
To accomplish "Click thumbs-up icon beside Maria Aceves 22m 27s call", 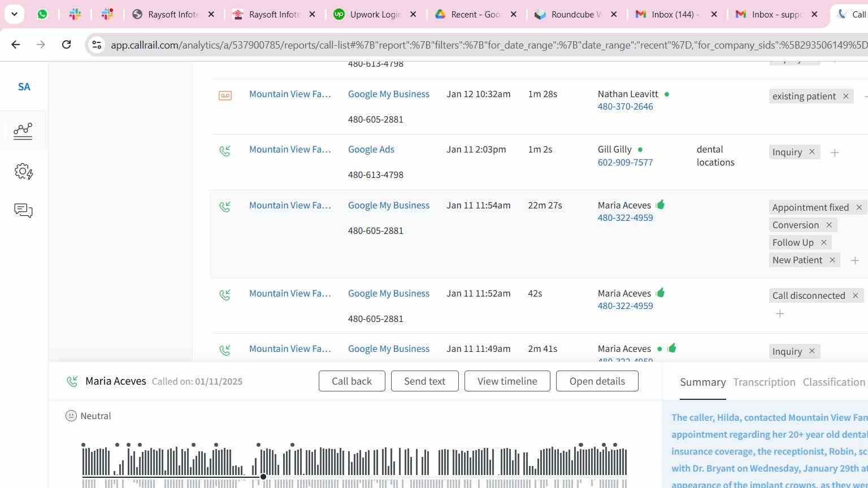I will [660, 204].
